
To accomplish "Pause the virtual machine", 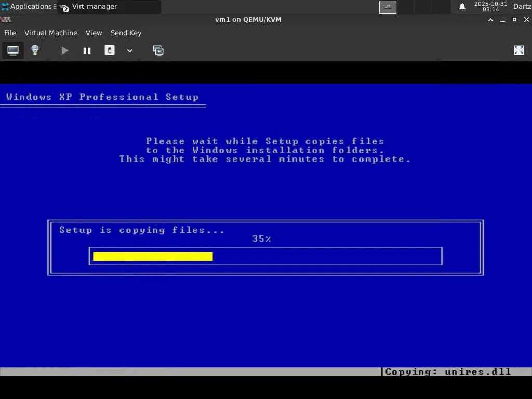I will [x=87, y=50].
